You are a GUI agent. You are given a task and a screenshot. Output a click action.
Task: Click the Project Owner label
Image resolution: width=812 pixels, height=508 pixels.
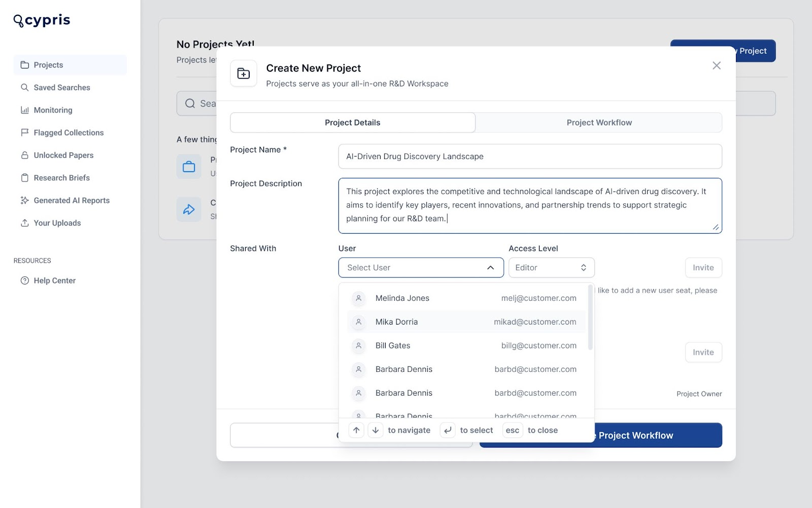(x=699, y=394)
